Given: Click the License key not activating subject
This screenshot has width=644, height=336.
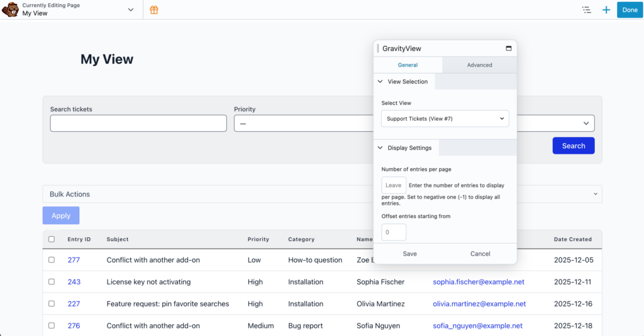Looking at the screenshot, I should pos(148,282).
